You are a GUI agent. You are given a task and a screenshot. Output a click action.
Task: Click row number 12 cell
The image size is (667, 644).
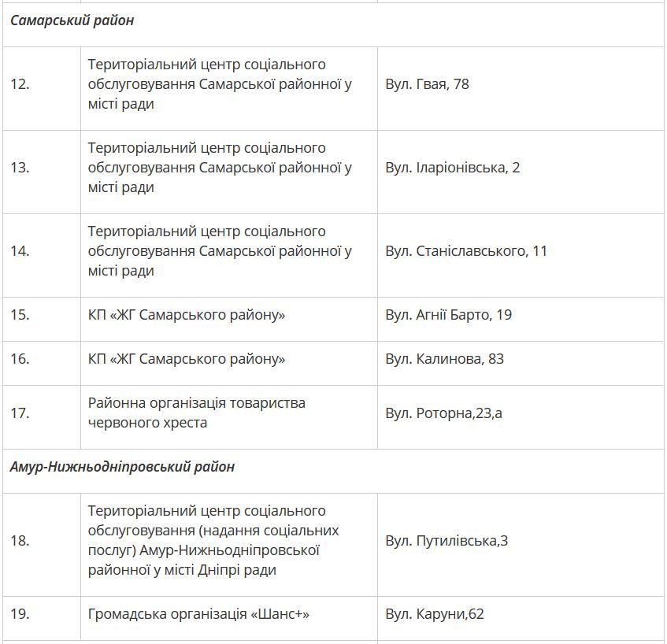click(x=20, y=84)
